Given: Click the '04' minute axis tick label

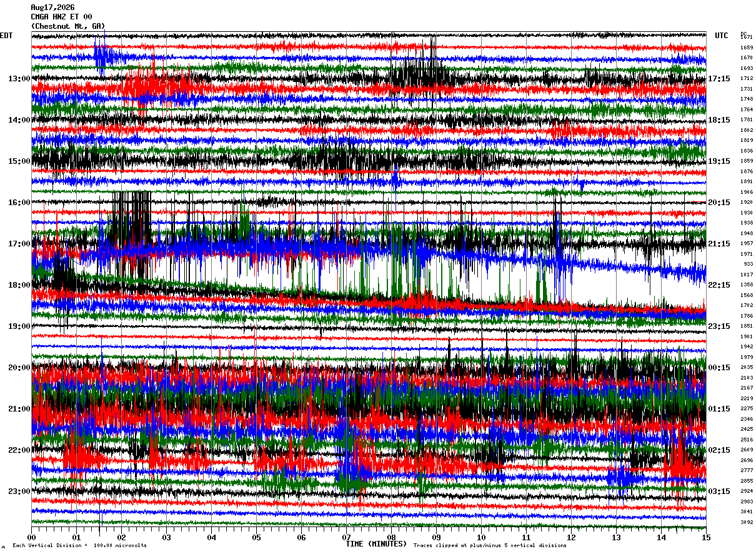Looking at the screenshot, I should 211,537.
